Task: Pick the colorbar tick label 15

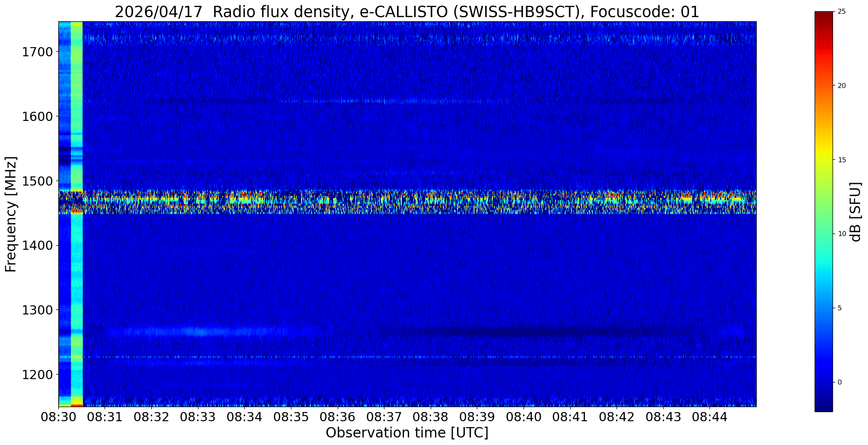Action: tap(842, 160)
